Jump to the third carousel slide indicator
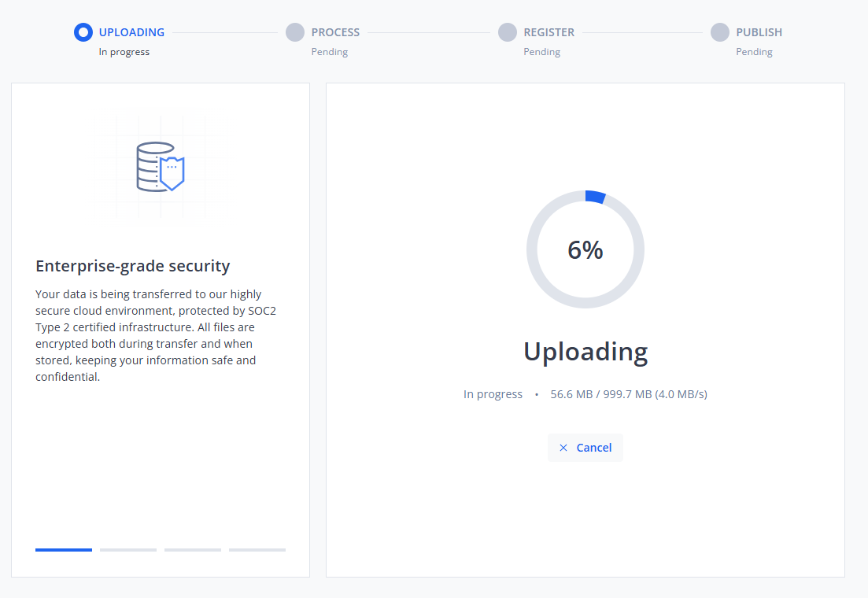 click(x=193, y=549)
